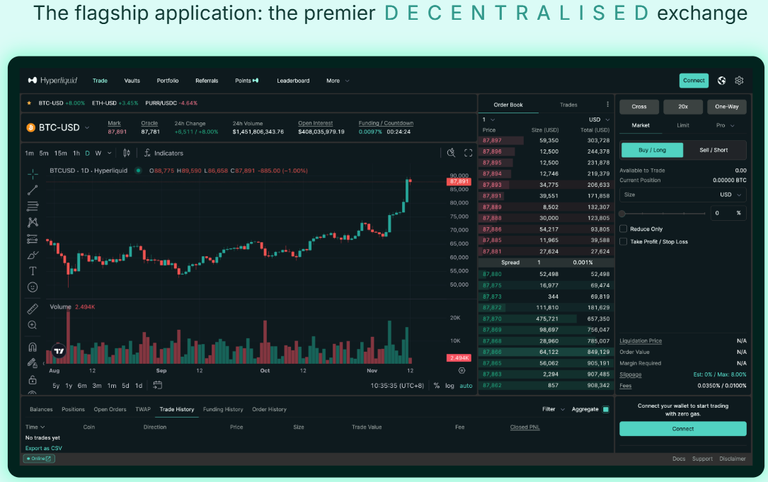This screenshot has height=482, width=768.
Task: Switch to the Limit order tab
Action: pos(683,125)
